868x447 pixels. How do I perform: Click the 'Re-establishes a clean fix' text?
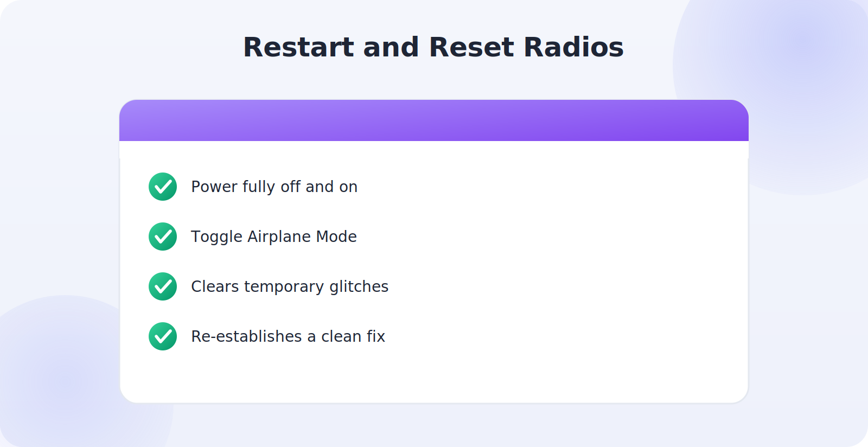pos(288,336)
